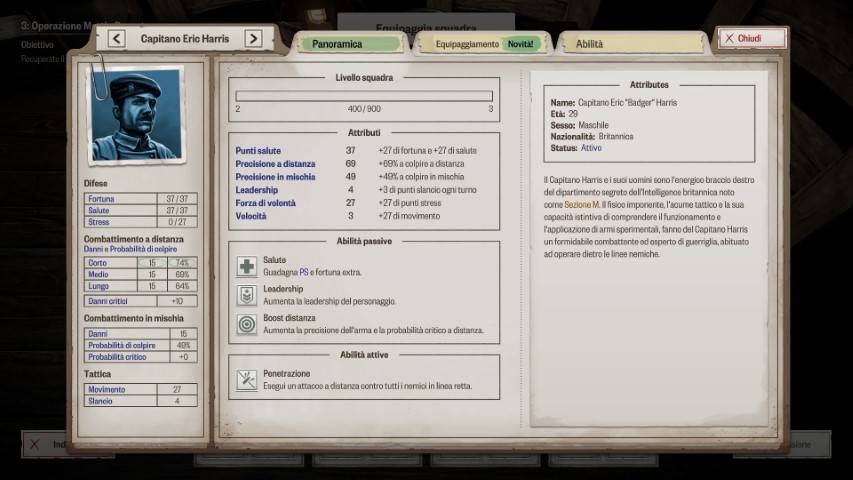This screenshot has height=480, width=853.
Task: Click the Forza di volontà attribute label
Action: (x=265, y=202)
